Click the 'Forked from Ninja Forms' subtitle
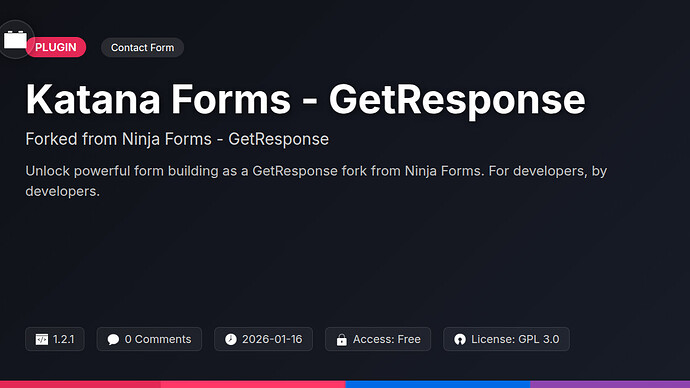This screenshot has width=690, height=388. (177, 139)
